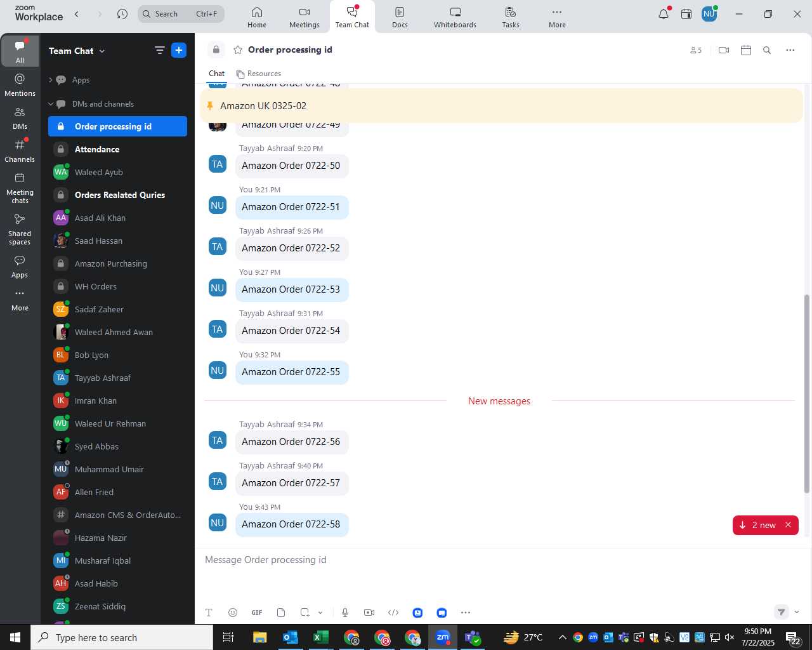Insert a code snippet
812x650 pixels.
[393, 613]
